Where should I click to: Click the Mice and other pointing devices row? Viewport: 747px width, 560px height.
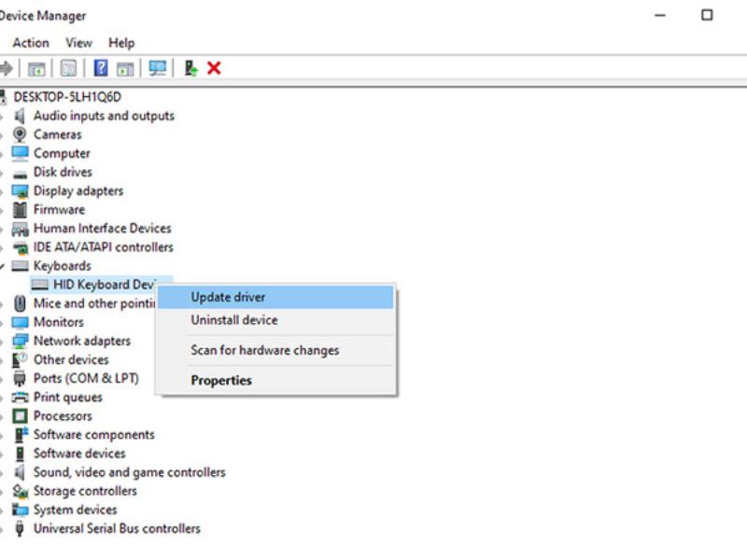[94, 303]
